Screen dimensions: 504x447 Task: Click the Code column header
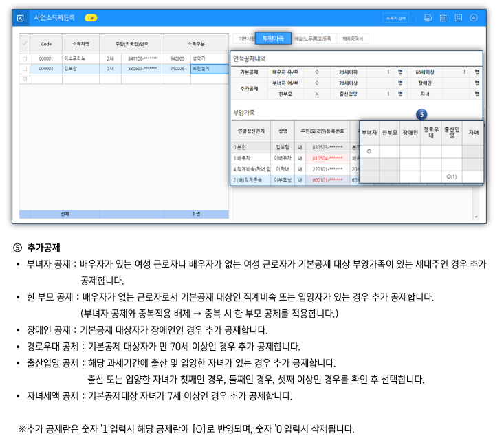click(46, 44)
